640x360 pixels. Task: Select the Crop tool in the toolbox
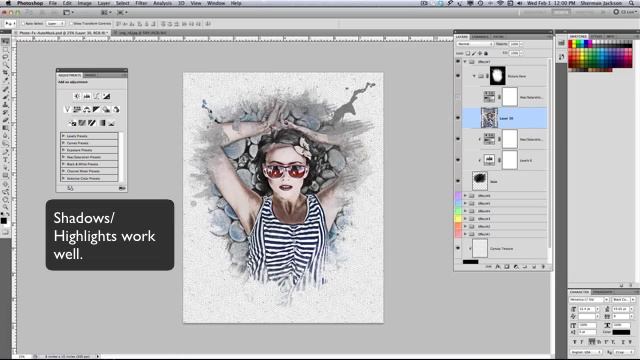[5, 73]
